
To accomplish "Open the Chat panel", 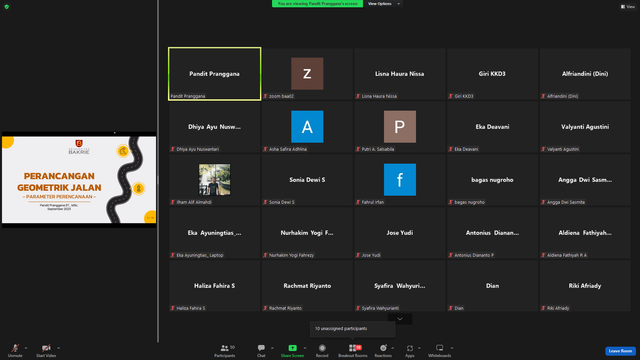I will coord(261,350).
